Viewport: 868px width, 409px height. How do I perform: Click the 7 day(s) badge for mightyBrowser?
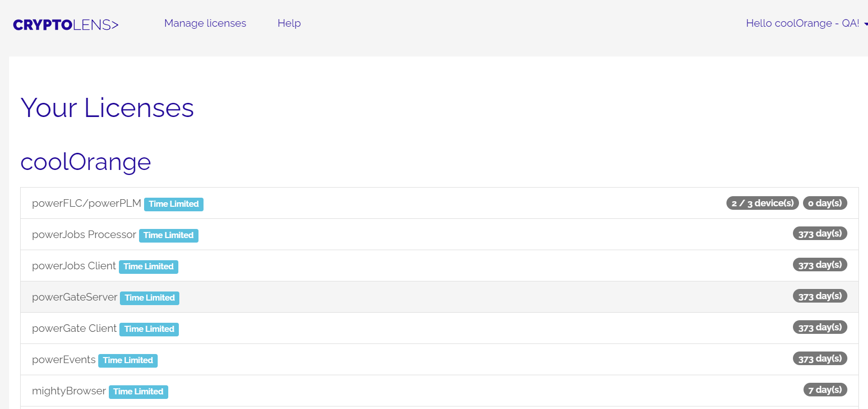click(x=825, y=390)
